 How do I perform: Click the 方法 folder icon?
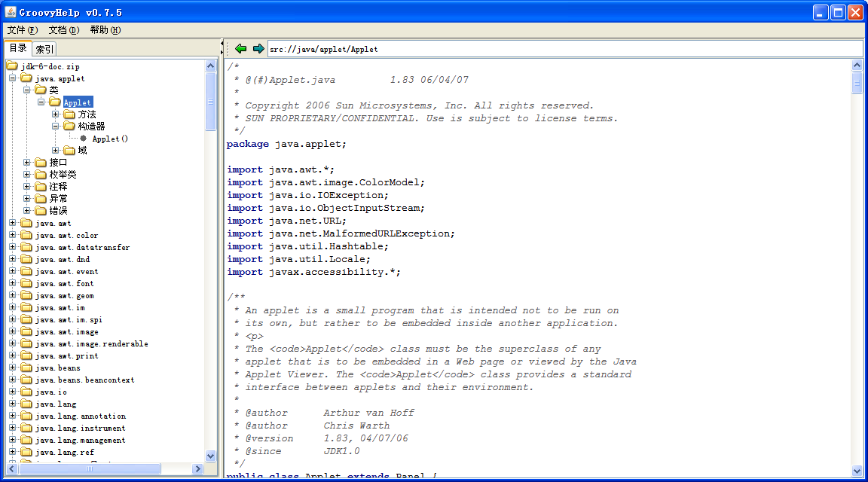point(69,114)
